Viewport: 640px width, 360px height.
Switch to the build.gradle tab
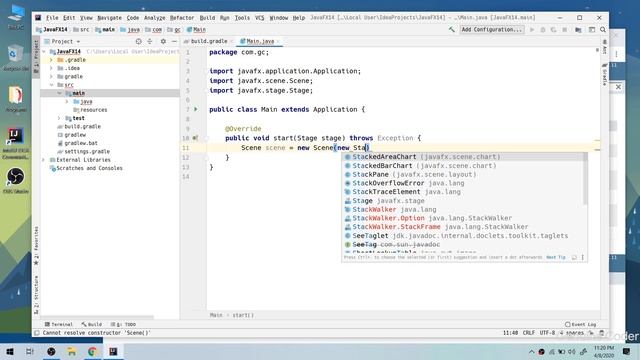point(208,41)
